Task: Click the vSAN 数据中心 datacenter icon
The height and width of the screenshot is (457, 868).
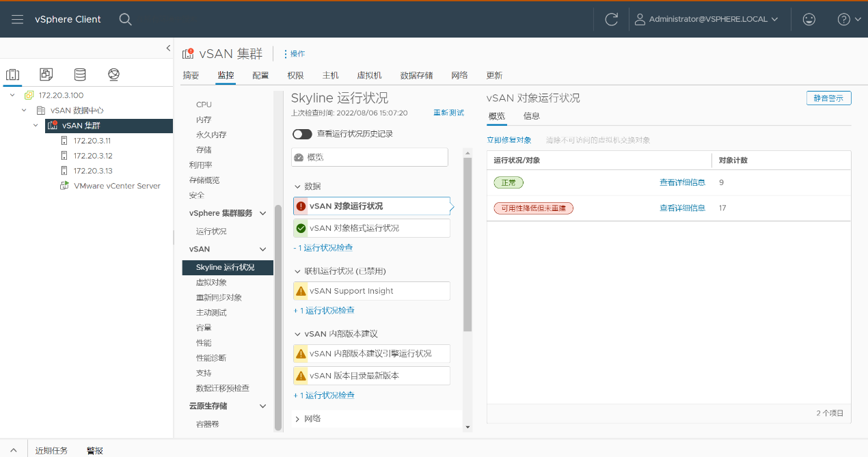Action: click(40, 110)
